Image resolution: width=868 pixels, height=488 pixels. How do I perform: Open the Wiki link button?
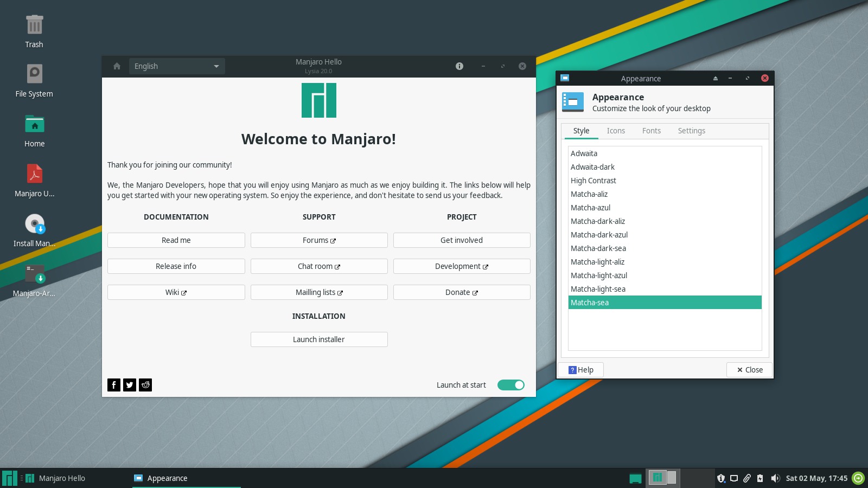tap(176, 292)
